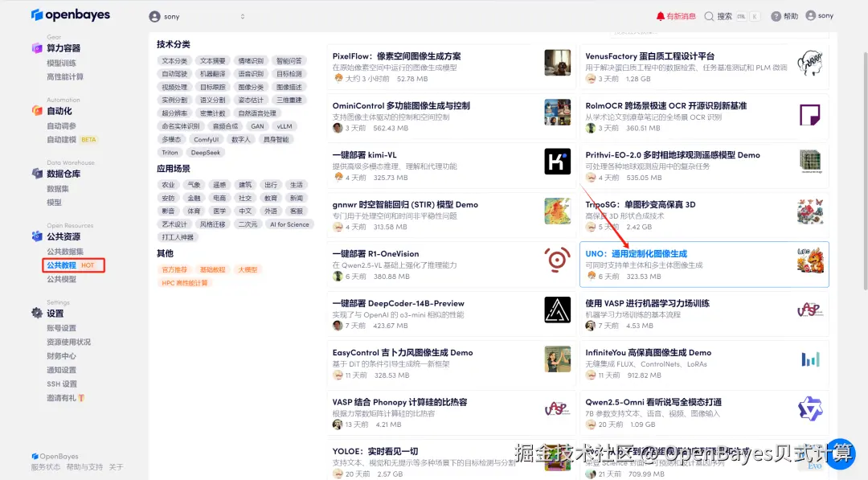Open 公共数据集 in the sidebar
868x480 pixels.
[65, 252]
